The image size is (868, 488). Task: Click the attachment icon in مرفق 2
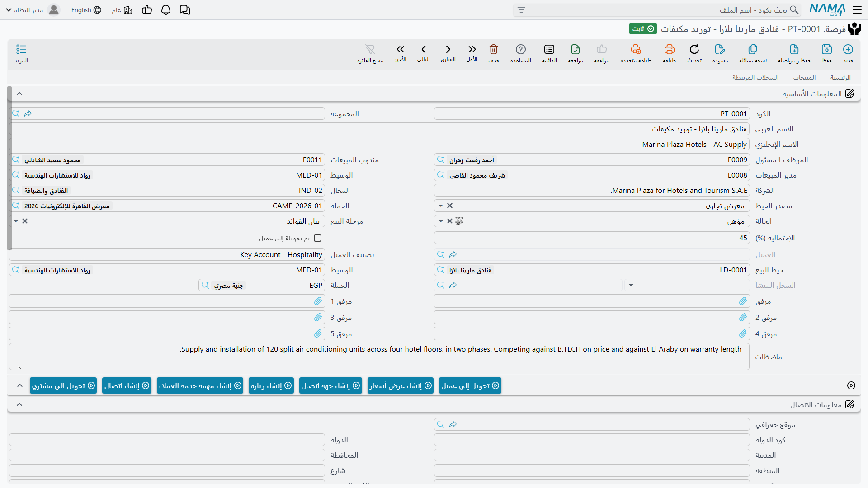[743, 317]
